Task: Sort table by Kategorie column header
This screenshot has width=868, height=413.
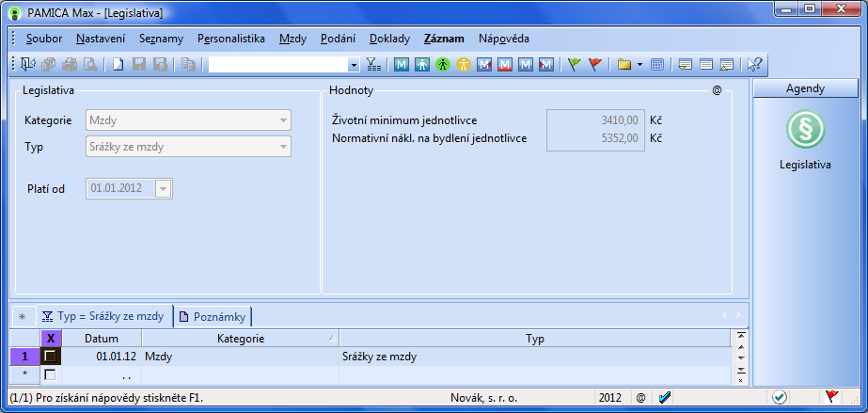Action: (x=240, y=338)
